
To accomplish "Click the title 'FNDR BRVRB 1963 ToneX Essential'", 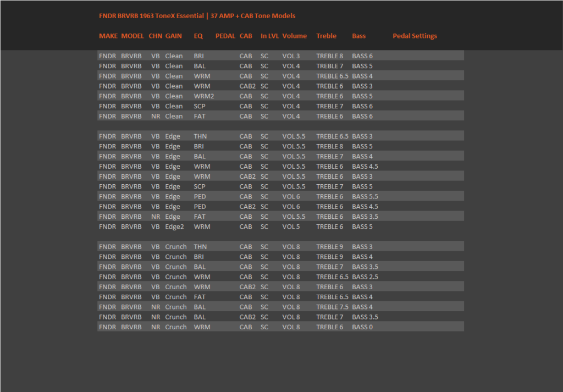I will 151,16.
